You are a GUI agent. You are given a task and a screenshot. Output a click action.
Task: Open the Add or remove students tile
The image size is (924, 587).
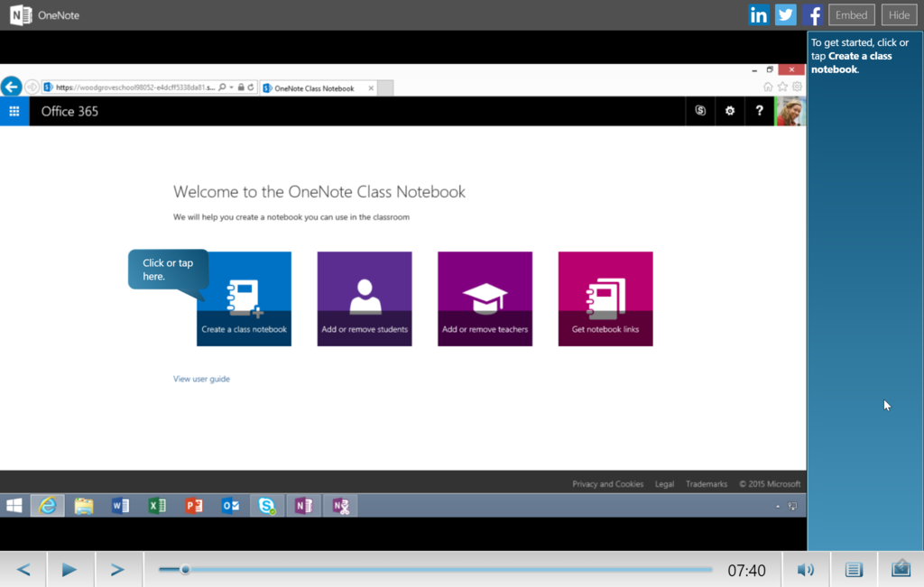click(x=365, y=298)
